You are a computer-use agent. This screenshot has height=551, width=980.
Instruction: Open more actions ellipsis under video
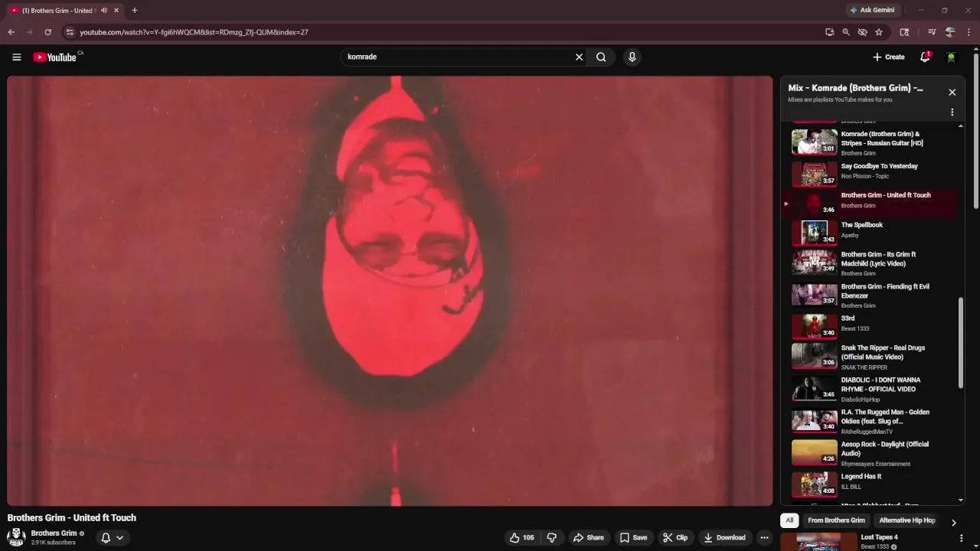(x=764, y=537)
